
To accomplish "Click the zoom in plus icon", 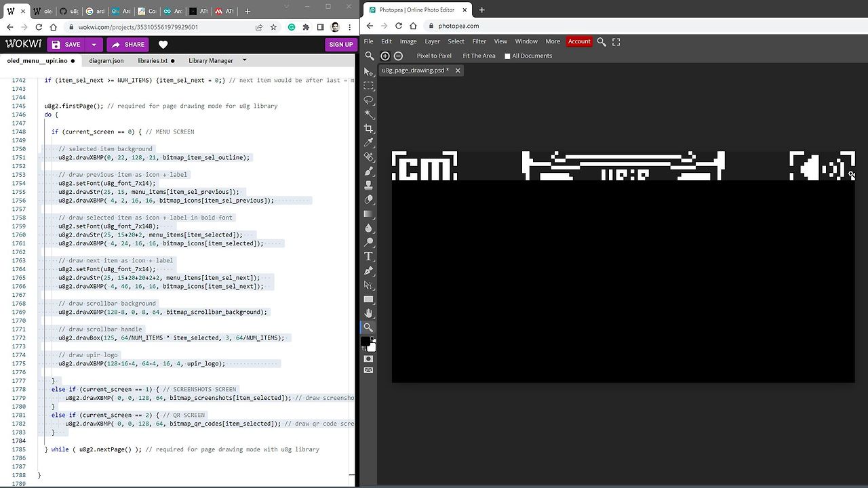I will click(385, 56).
